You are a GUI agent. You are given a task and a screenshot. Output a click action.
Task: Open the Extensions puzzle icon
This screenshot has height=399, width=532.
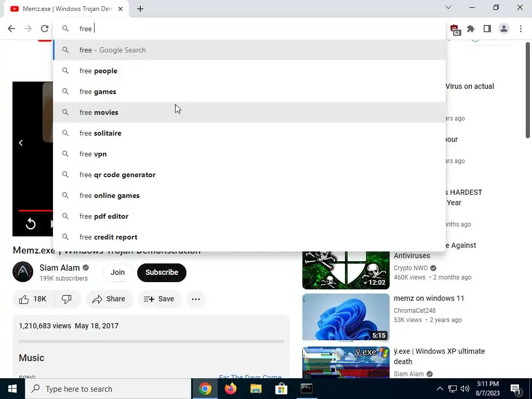(471, 29)
